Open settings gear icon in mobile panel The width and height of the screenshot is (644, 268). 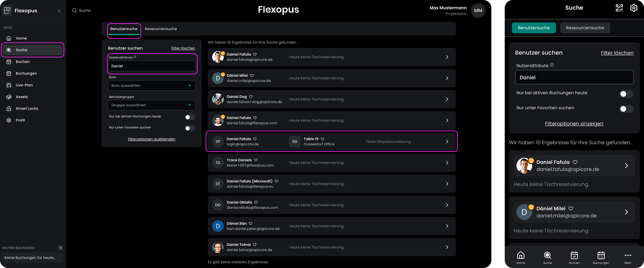point(634,8)
